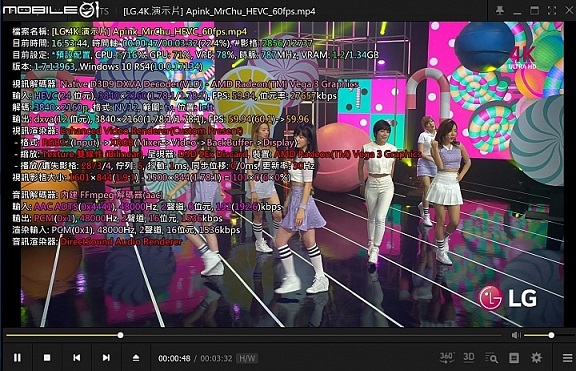Open the chapter and bookmark panel icon

click(514, 357)
